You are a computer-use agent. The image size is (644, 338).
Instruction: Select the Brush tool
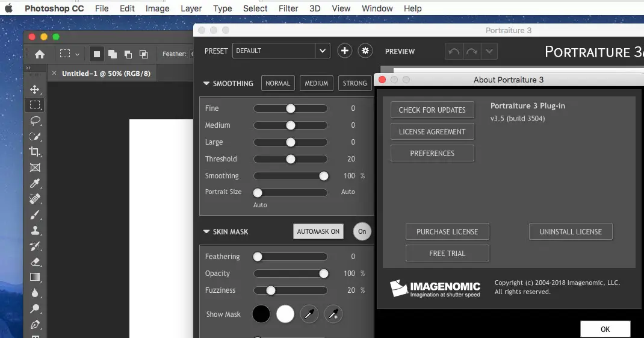[x=35, y=214]
